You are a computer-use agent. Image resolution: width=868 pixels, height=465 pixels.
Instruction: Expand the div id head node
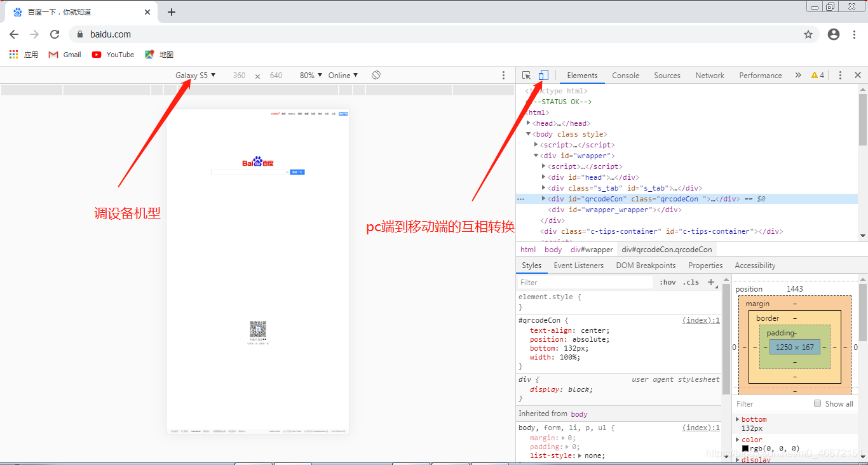point(544,177)
